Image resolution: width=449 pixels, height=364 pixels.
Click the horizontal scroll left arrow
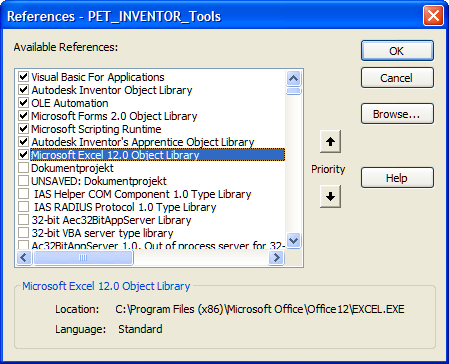click(24, 258)
